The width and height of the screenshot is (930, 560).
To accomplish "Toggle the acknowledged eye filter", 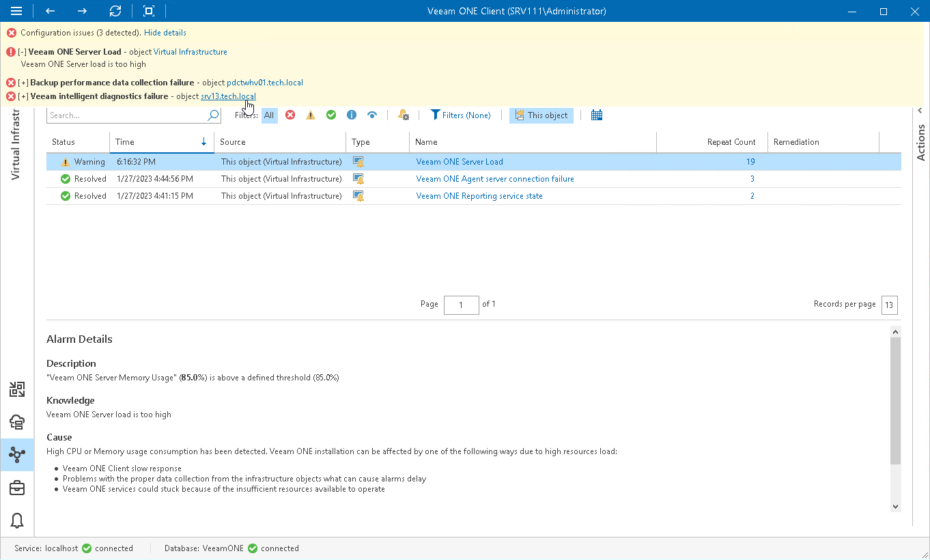I will click(x=372, y=115).
